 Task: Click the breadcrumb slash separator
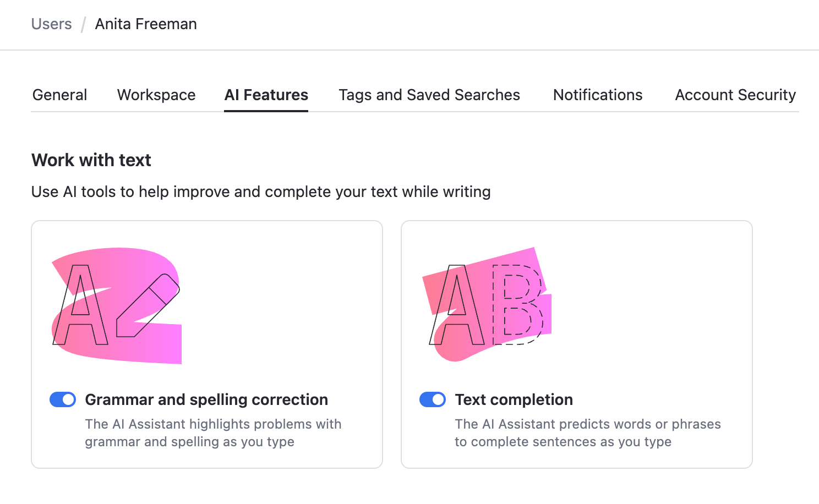[84, 25]
